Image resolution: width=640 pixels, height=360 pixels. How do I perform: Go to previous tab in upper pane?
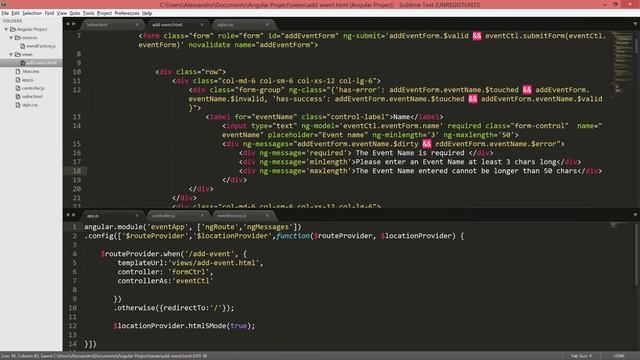pyautogui.click(x=68, y=24)
